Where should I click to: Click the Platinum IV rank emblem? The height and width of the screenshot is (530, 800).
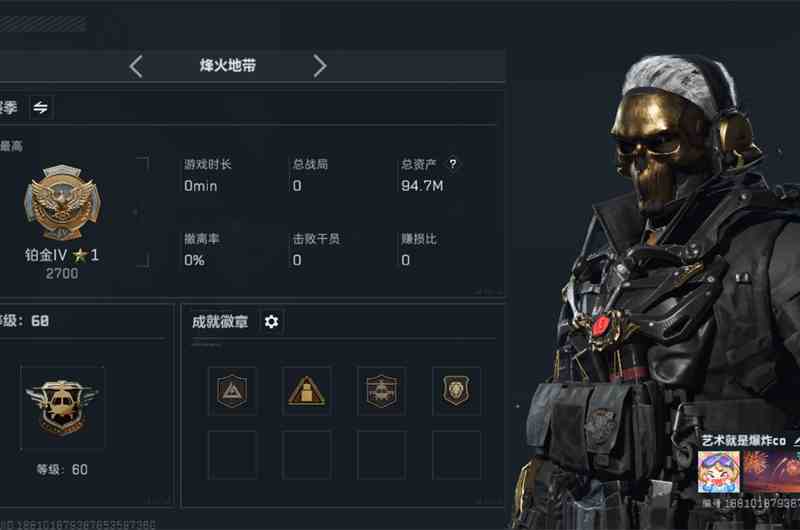pyautogui.click(x=62, y=203)
